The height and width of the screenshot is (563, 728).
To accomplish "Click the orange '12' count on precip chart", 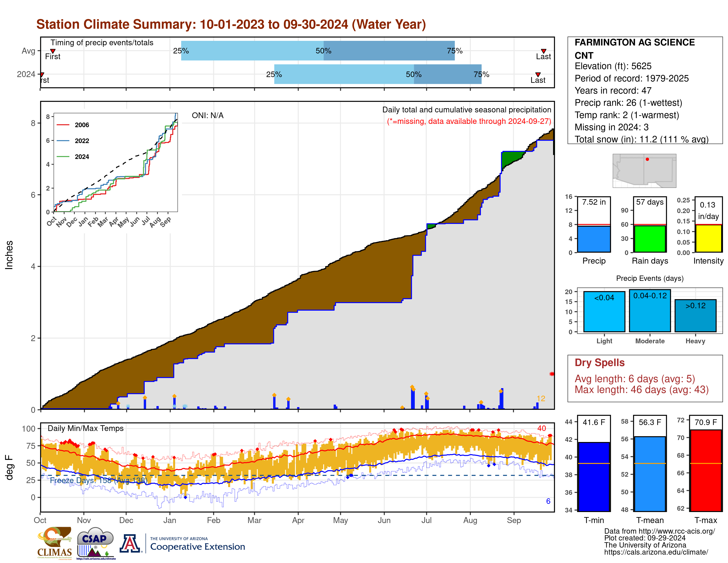I will pos(541,398).
